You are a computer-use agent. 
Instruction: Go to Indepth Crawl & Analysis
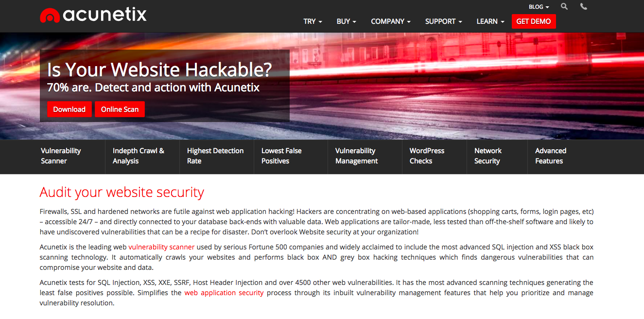coord(139,156)
